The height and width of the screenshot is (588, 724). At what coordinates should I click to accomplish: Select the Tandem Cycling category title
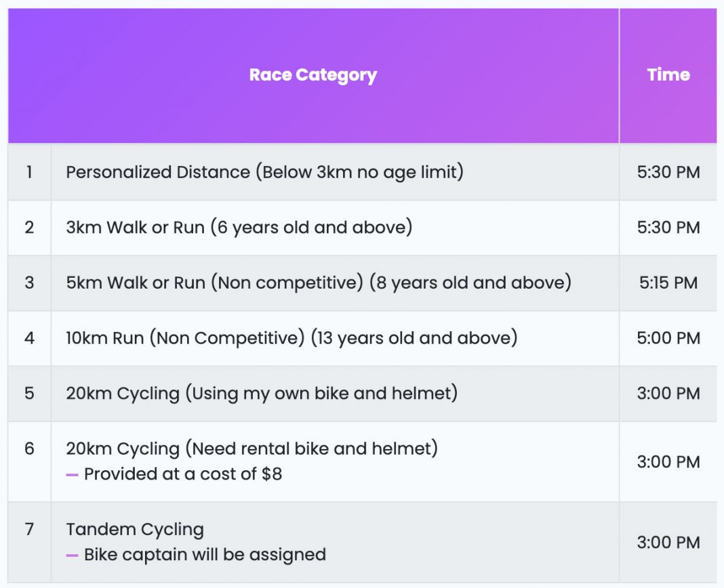[135, 529]
